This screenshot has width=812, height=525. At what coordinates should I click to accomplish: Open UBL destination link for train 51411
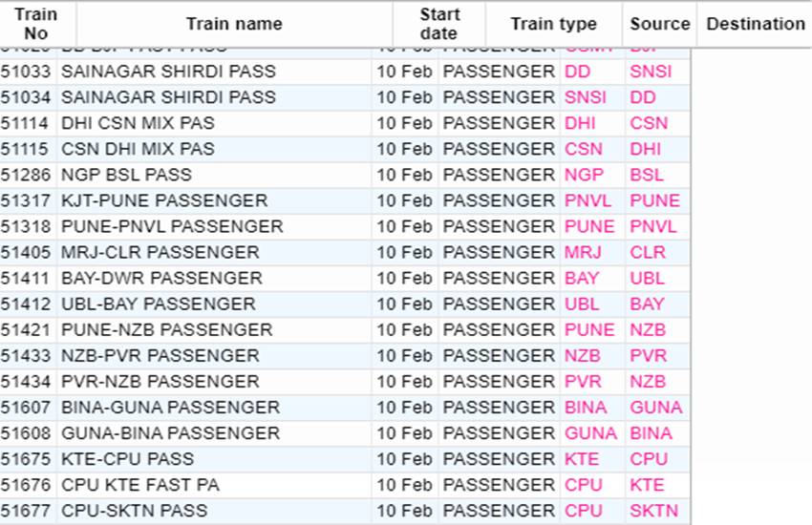tap(647, 279)
